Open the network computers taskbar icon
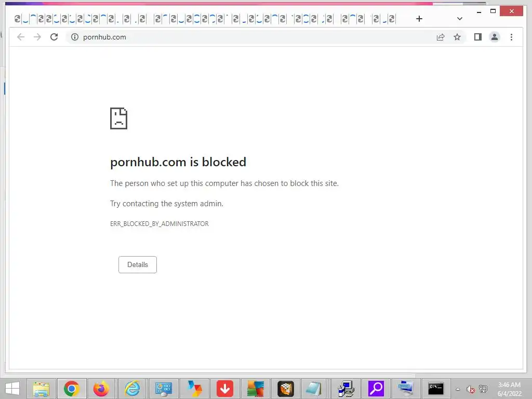The width and height of the screenshot is (532, 399). (x=347, y=389)
